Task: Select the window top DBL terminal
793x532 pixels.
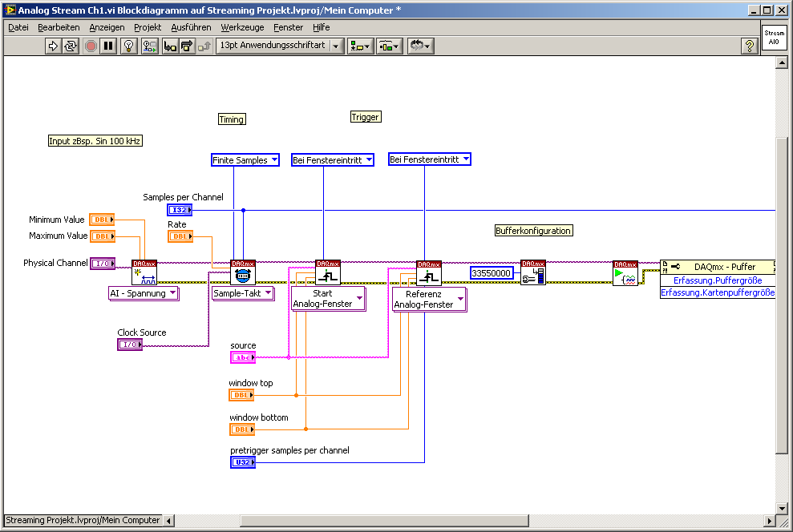Action: 241,395
